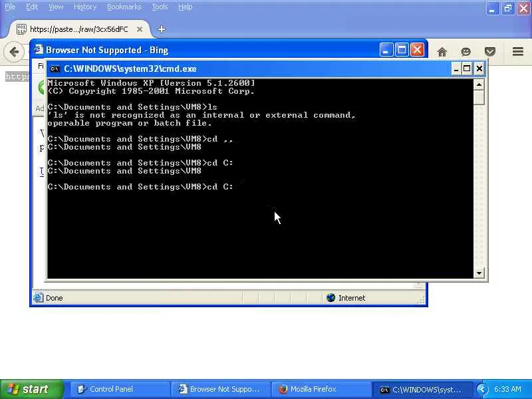Click the Windows XP version line in cmd
532x399 pixels.
152,83
